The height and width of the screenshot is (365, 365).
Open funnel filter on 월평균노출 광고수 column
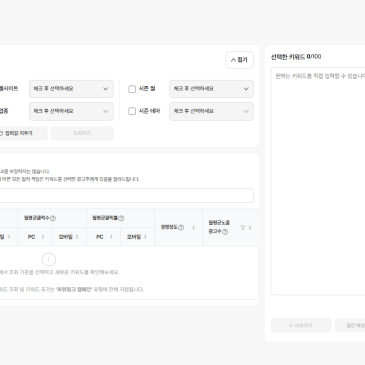(x=243, y=227)
